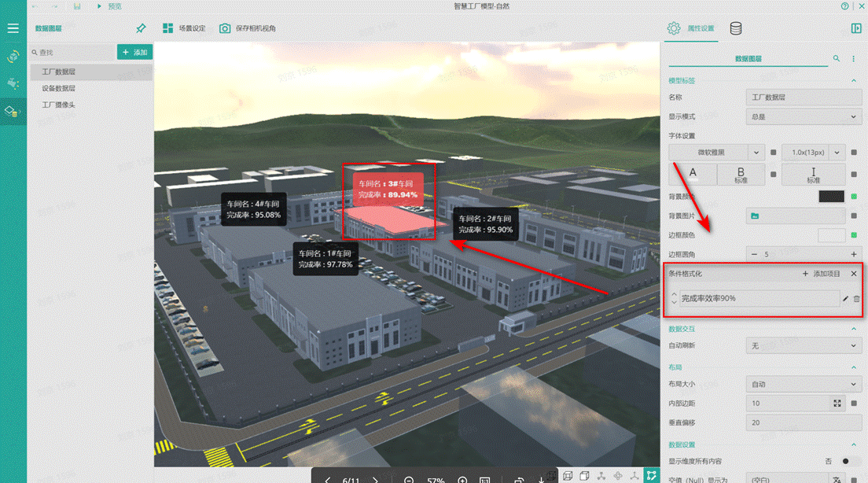Open the 自动刷新 dropdown showing 无

[804, 345]
